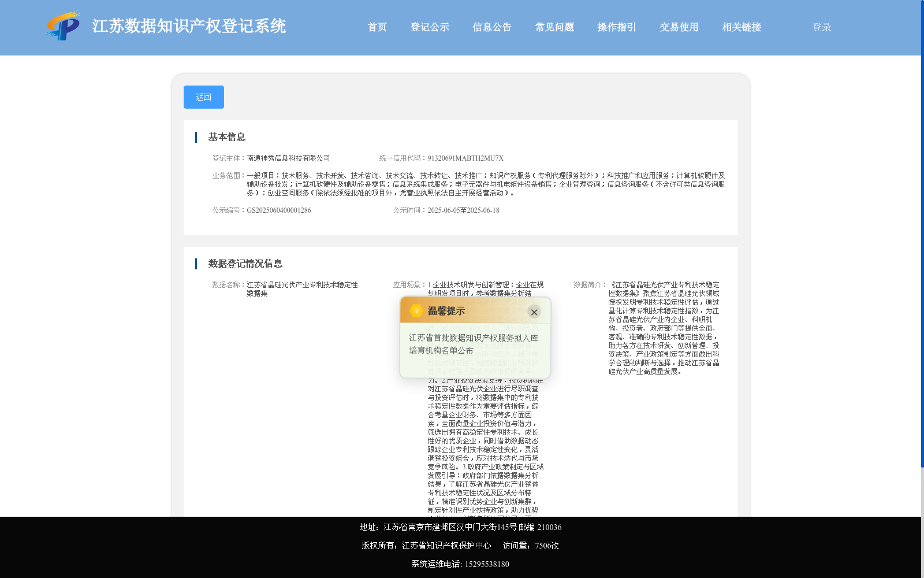Select the 温馨提示 popup title
Viewport: 924px width, 578px height.
446,311
